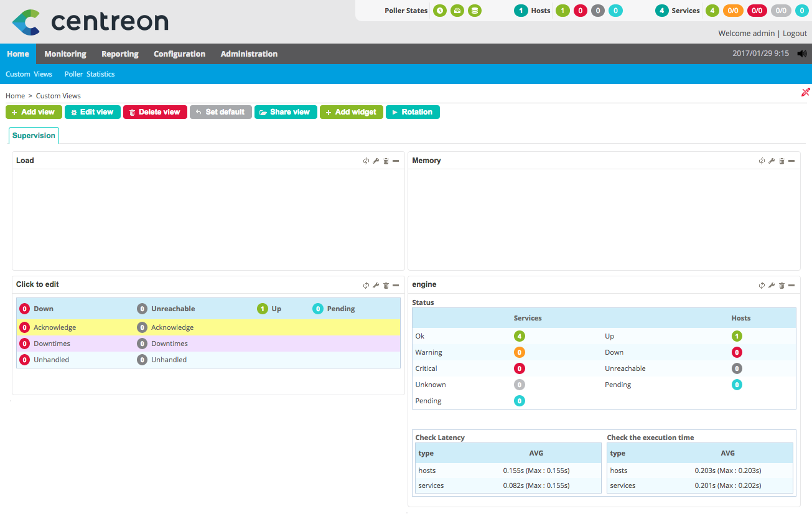This screenshot has width=812, height=529.
Task: Switch to the Supervision tab
Action: [x=34, y=136]
